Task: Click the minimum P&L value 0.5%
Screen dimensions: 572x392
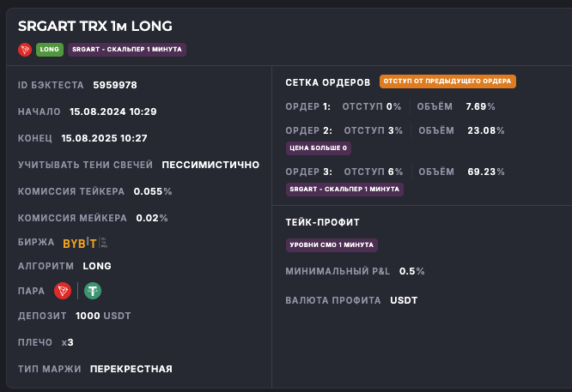Action: (x=412, y=271)
